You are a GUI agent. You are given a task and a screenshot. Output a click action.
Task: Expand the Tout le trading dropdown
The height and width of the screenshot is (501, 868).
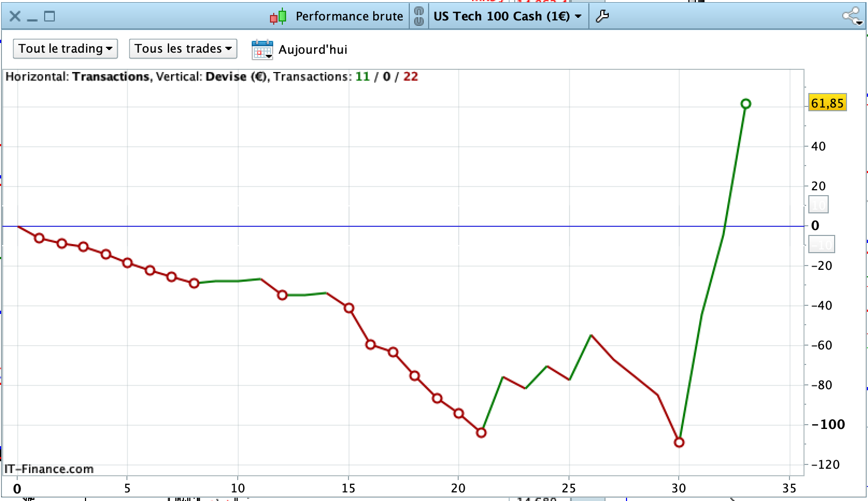[66, 48]
